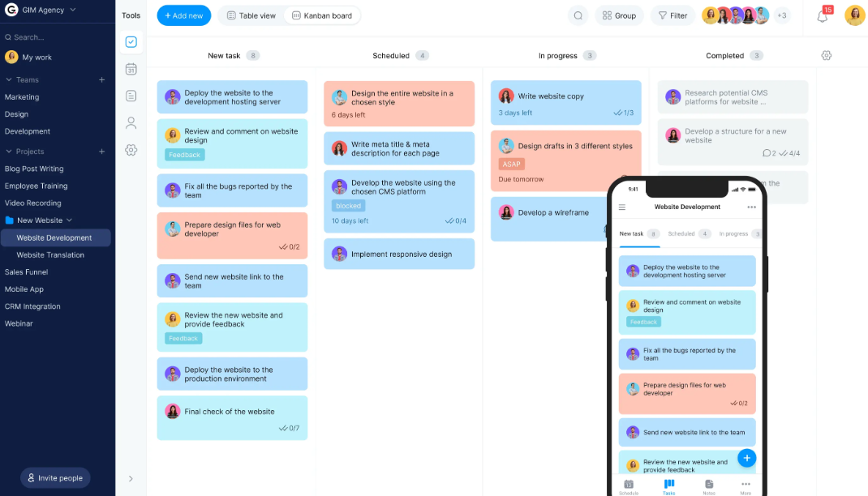Open 'Deploy the website to the production' card
Screen dimensions: 868x496
[x=232, y=374]
